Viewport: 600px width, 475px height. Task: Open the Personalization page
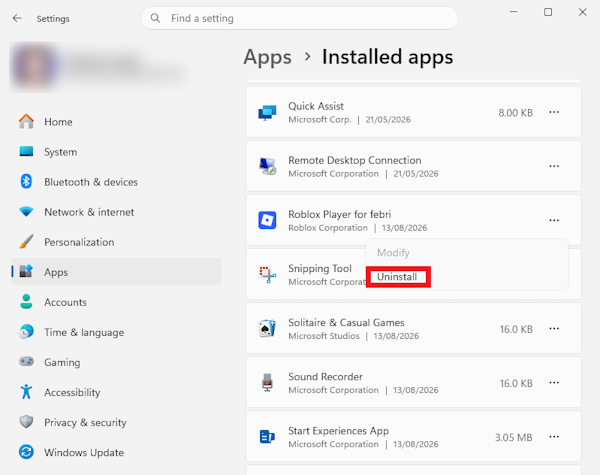point(116,242)
